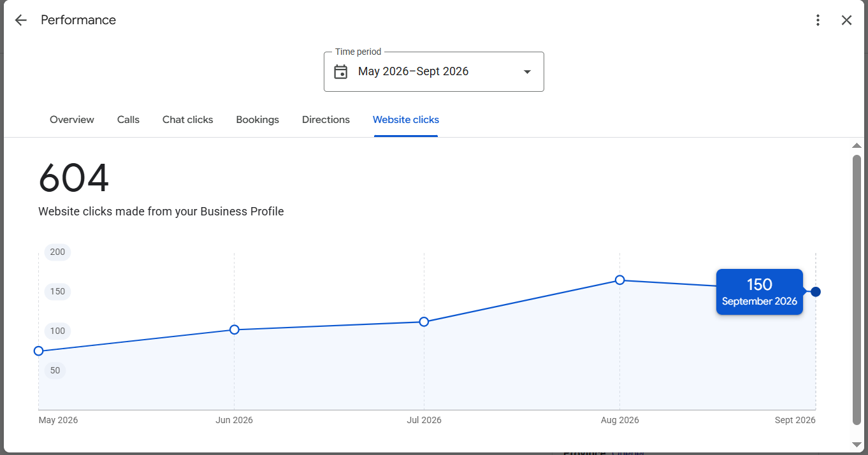Image resolution: width=868 pixels, height=455 pixels.
Task: Click the Aug 2026 data point on chart
Action: [x=620, y=280]
